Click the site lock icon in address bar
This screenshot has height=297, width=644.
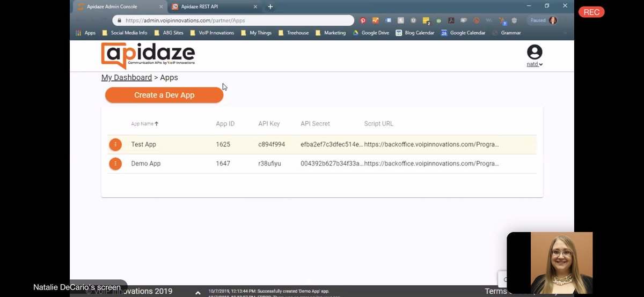118,20
